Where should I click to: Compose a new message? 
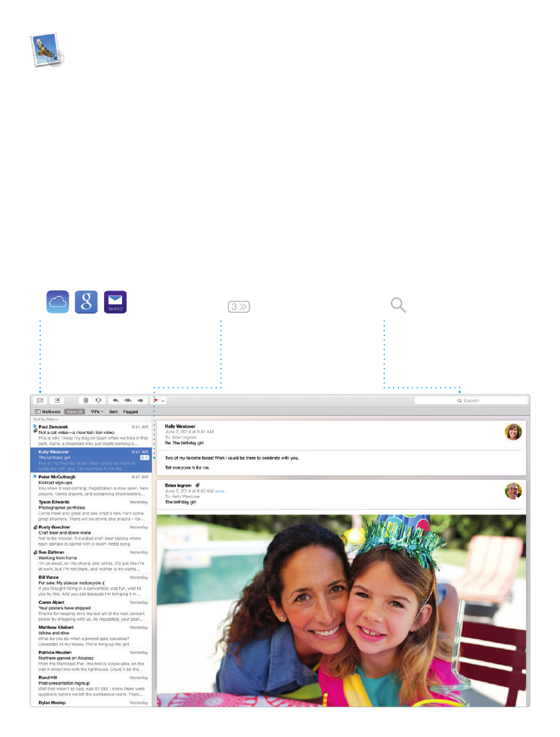click(58, 401)
